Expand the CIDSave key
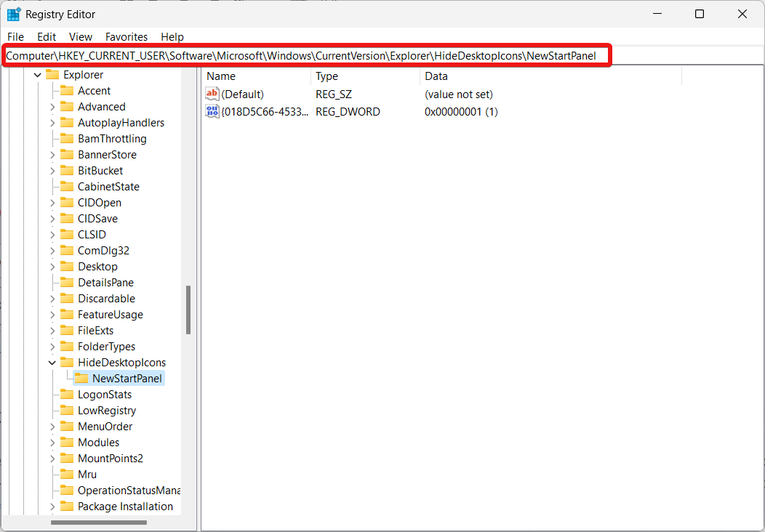The width and height of the screenshot is (765, 532). click(52, 219)
